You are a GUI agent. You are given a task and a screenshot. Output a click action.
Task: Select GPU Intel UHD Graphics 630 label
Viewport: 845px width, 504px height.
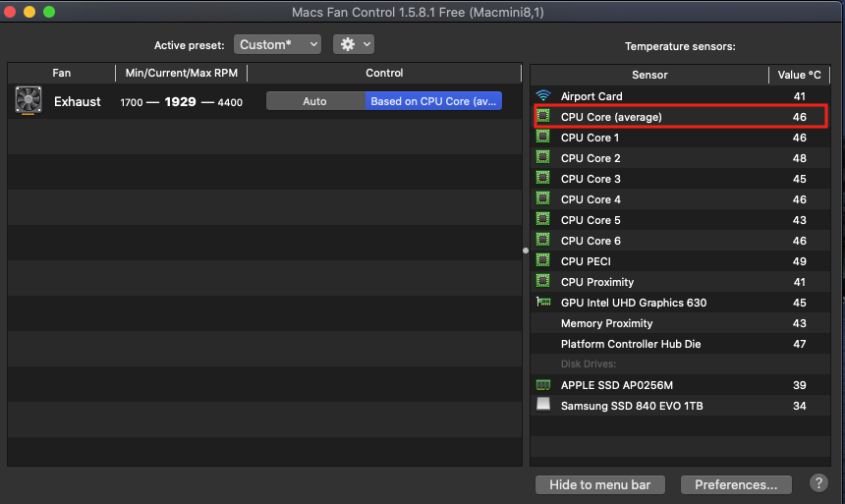tap(633, 303)
